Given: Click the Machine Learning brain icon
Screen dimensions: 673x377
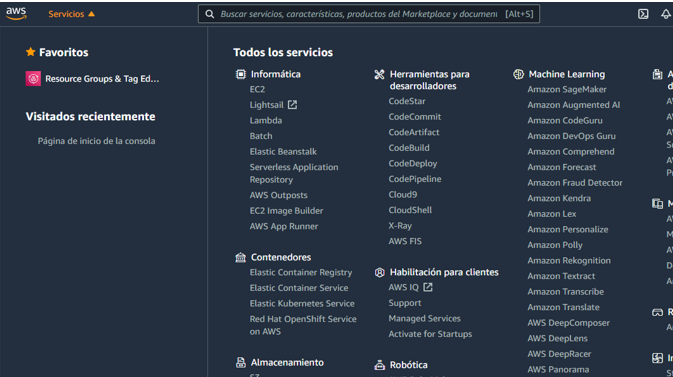Looking at the screenshot, I should 518,74.
